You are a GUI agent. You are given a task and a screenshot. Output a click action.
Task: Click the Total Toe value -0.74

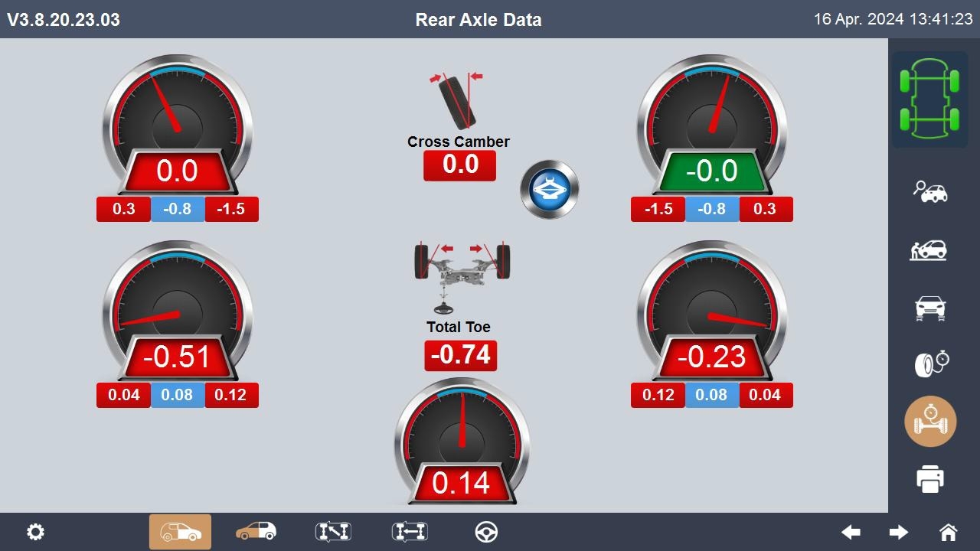tap(460, 355)
